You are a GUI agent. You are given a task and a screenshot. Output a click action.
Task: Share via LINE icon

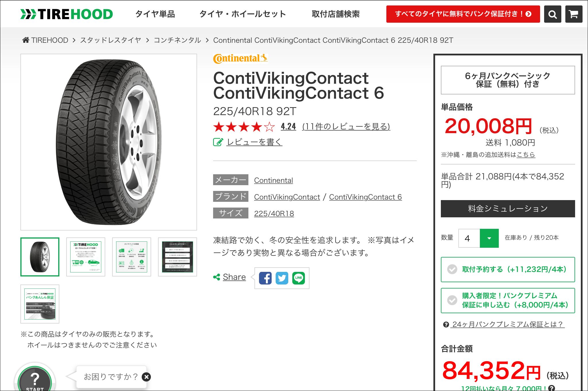coord(299,278)
